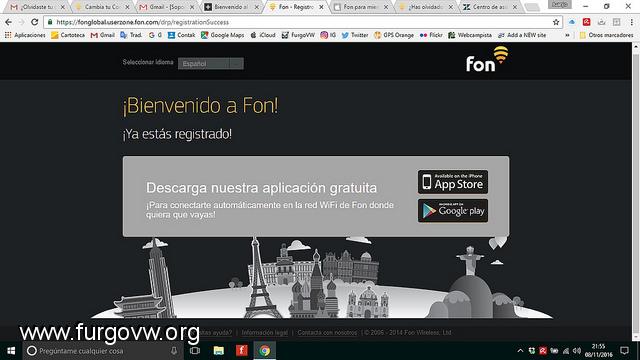Image resolution: width=640 pixels, height=360 pixels.
Task: Switch to the Fon para tab
Action: coord(359,7)
